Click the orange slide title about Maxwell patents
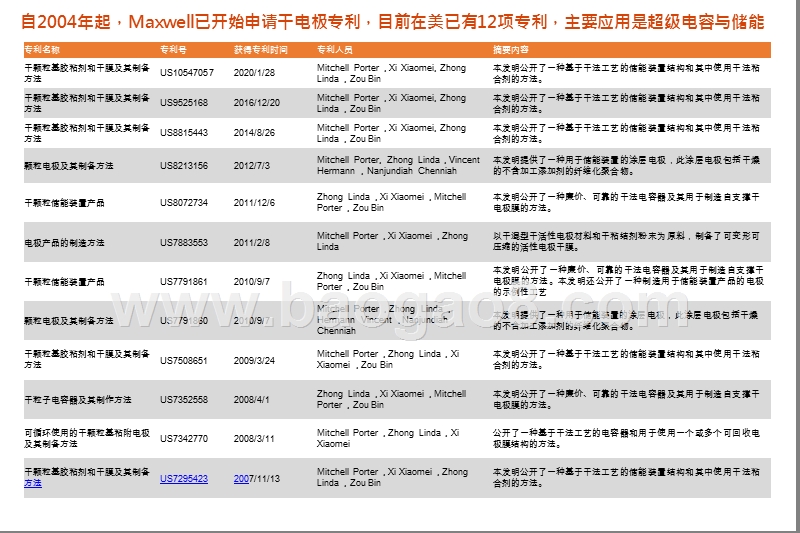This screenshot has width=800, height=533. [392, 22]
